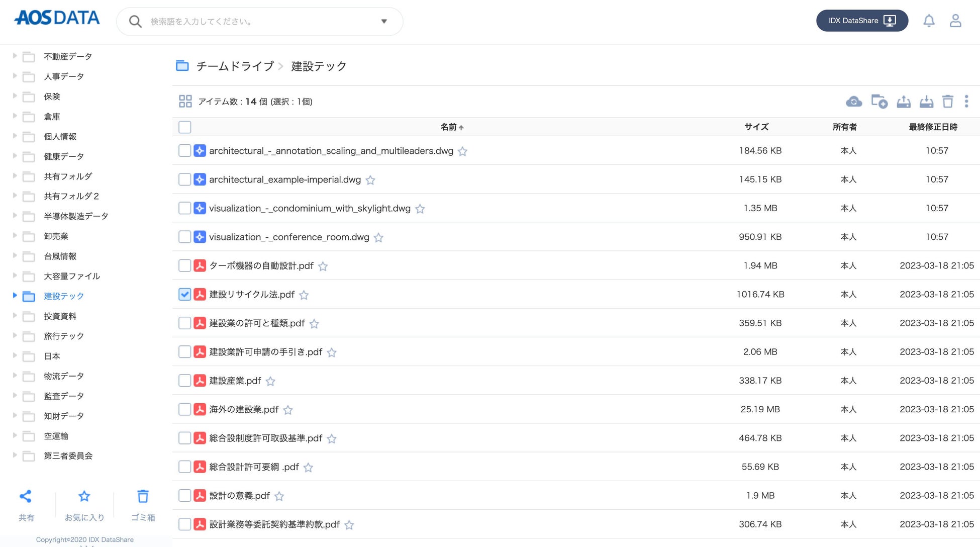Image resolution: width=980 pixels, height=547 pixels.
Task: Star the 建設産業.pdf file as favorite
Action: (x=270, y=382)
